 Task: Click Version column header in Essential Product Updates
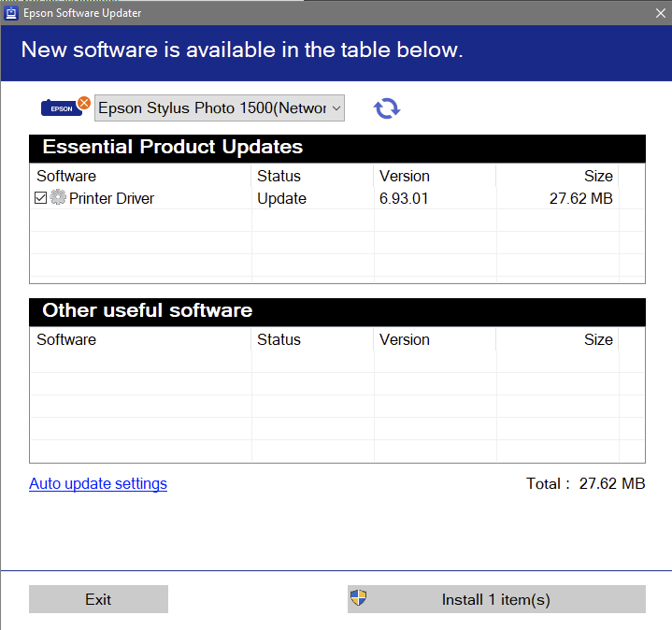tap(404, 176)
